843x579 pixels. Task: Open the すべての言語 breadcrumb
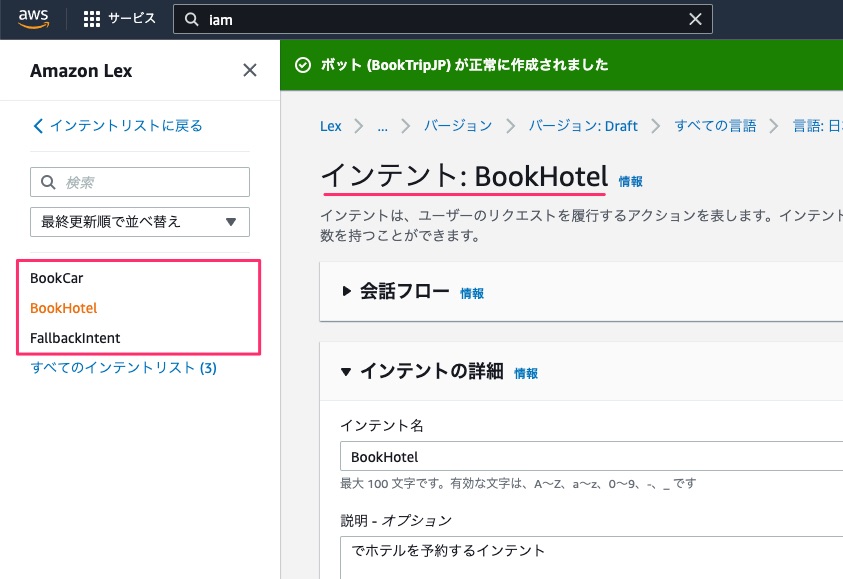(x=716, y=126)
